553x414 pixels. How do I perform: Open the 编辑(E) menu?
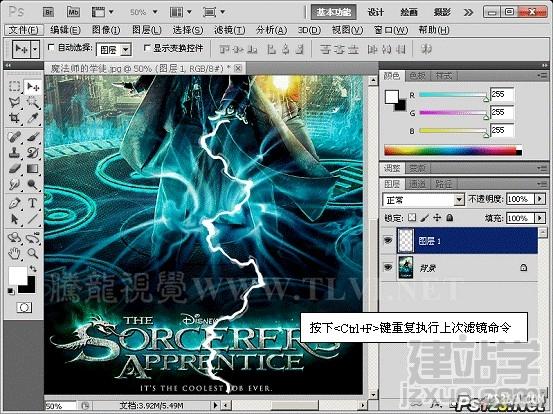[65, 30]
